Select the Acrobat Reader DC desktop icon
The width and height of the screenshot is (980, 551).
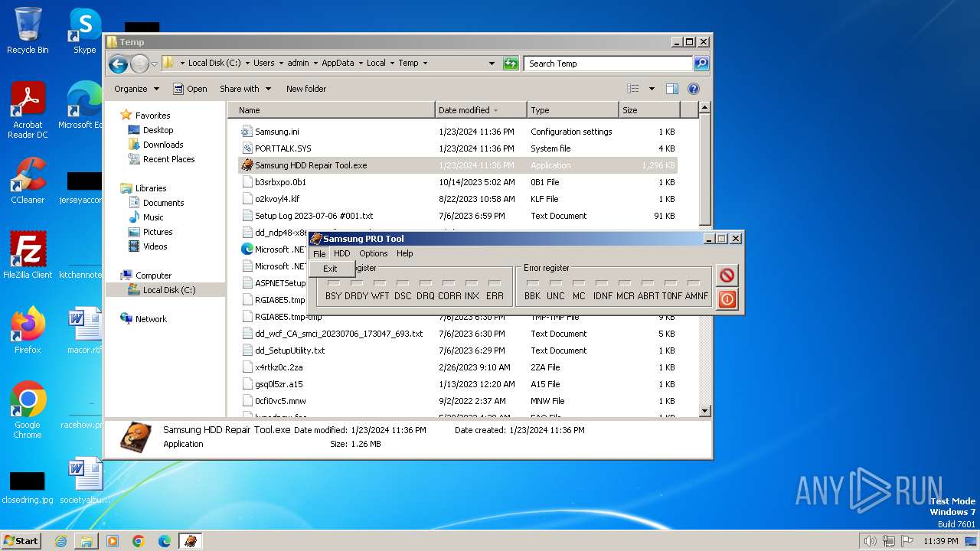tap(28, 110)
